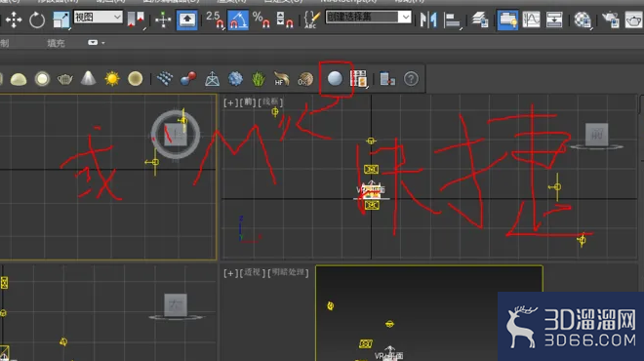Open perspective viewport [+] menu
Viewport: 644px width, 361px height.
point(230,272)
